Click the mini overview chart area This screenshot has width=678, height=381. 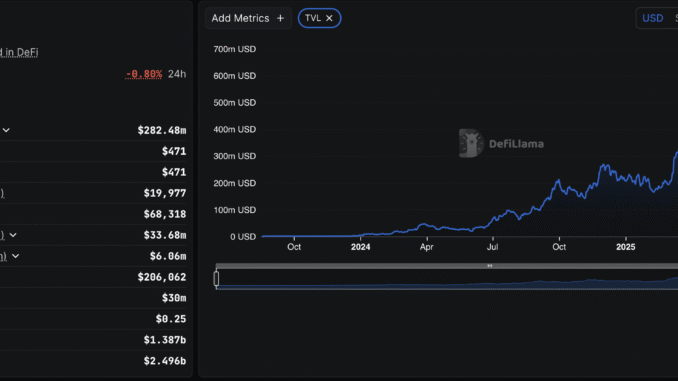coord(447,279)
